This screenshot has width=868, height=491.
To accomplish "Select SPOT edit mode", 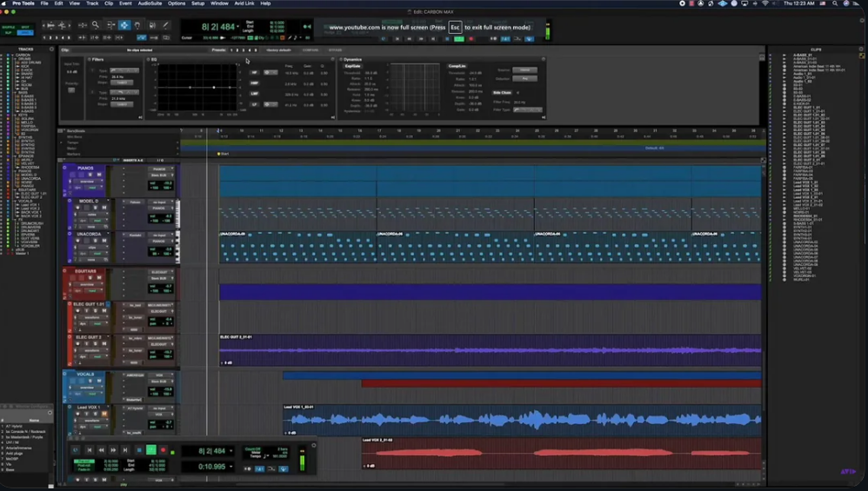I will pyautogui.click(x=25, y=27).
